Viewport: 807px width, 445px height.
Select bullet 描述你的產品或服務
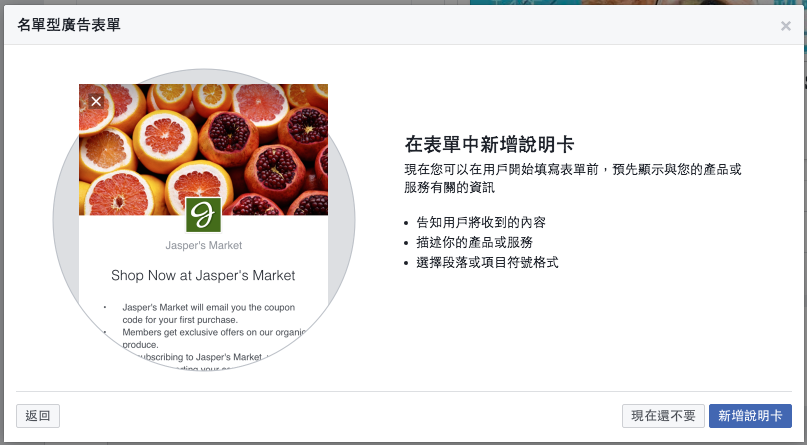coord(474,242)
